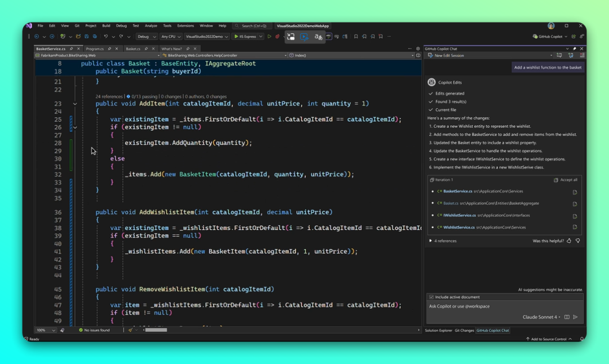The width and height of the screenshot is (609, 364).
Task: Click the Accept all button
Action: coord(566,180)
